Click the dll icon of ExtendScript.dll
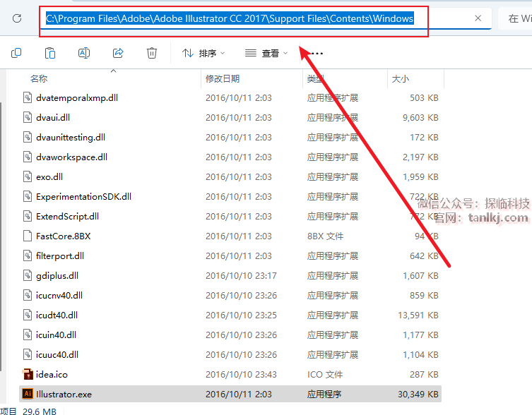The width and height of the screenshot is (532, 415). (x=28, y=216)
